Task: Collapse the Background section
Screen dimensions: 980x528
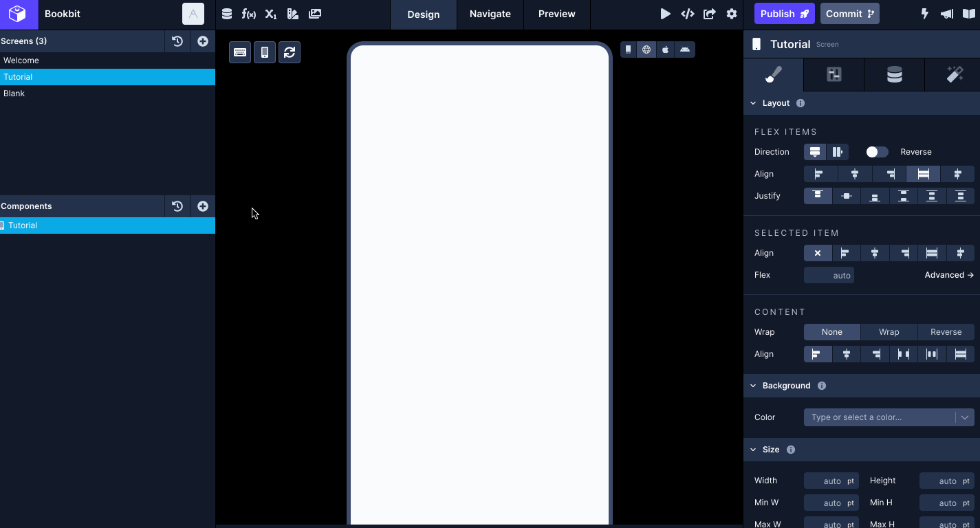Action: pyautogui.click(x=752, y=386)
